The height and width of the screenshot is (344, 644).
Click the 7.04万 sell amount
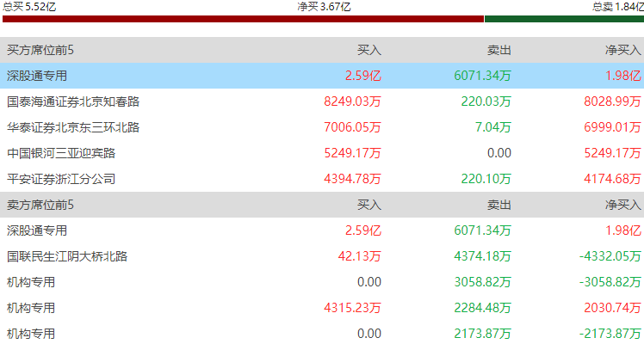492,127
